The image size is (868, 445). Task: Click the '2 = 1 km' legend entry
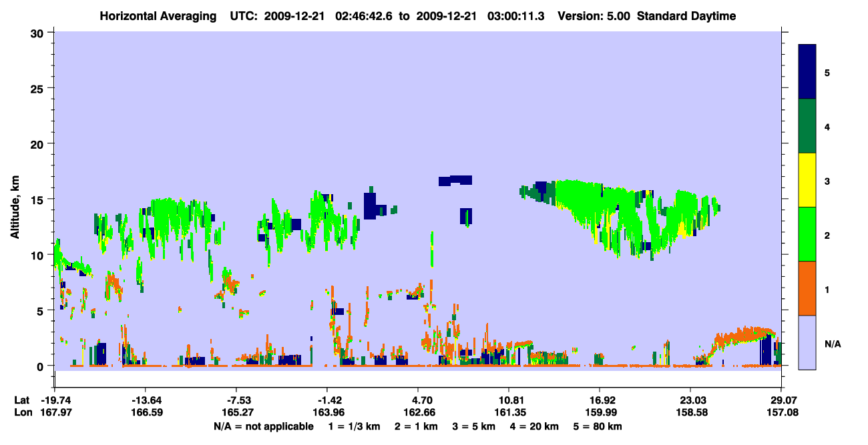(415, 426)
